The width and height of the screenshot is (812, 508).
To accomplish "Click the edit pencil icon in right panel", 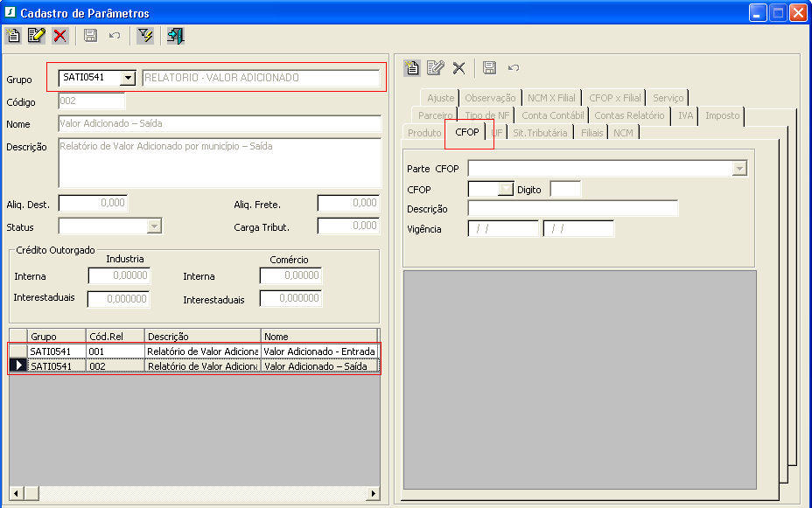I will [x=435, y=67].
